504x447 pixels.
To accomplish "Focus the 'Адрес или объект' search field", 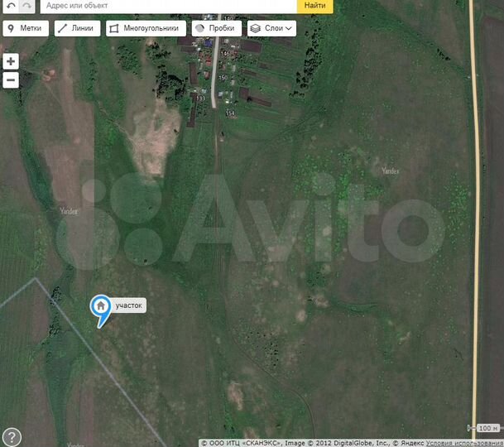I will (168, 6).
